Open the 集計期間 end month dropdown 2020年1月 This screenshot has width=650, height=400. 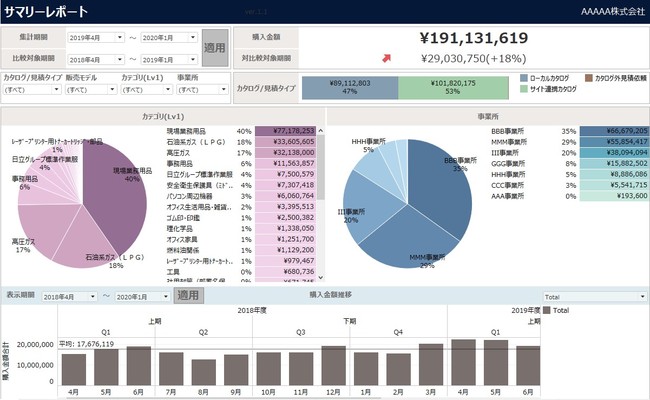(x=169, y=37)
